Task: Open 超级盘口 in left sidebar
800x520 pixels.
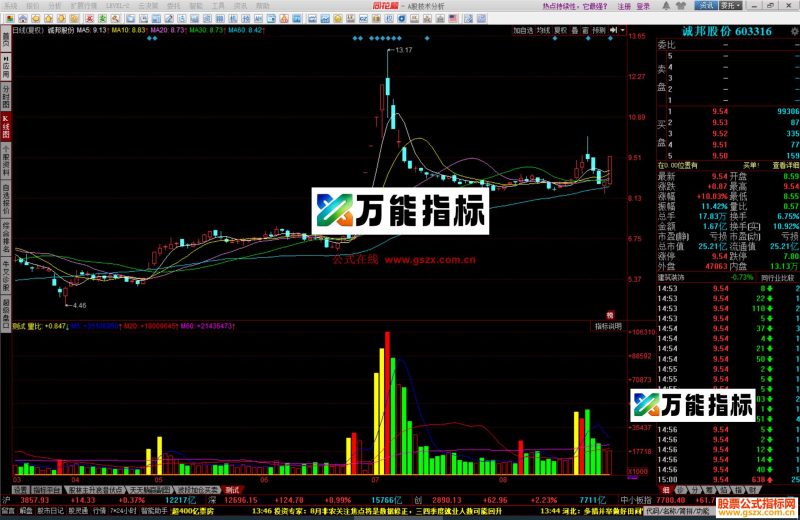Action: click(6, 314)
